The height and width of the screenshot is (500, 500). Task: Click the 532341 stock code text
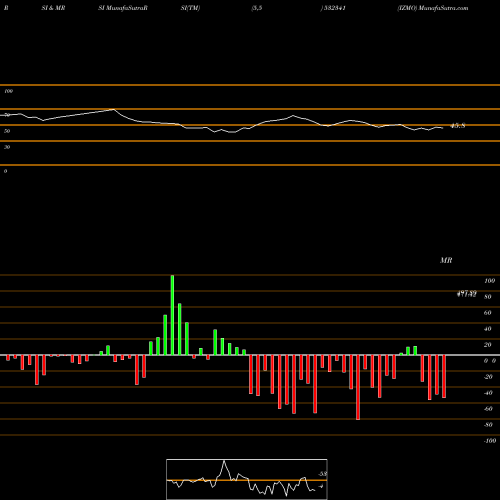(x=334, y=8)
